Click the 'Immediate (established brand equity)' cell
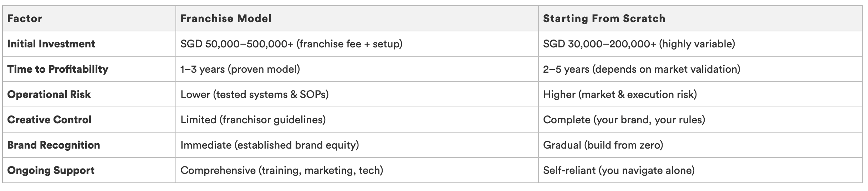This screenshot has width=868, height=191. pos(270,145)
